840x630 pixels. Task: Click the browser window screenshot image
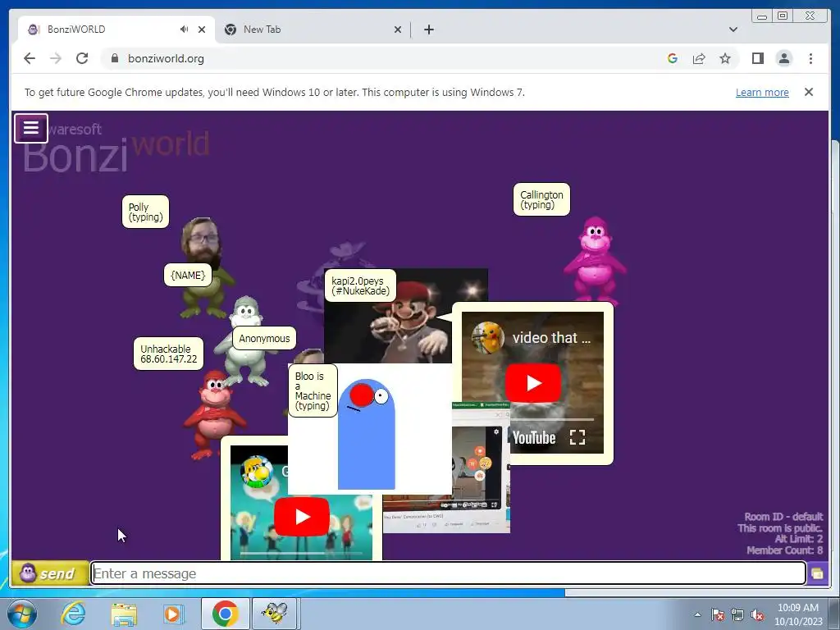(447, 467)
